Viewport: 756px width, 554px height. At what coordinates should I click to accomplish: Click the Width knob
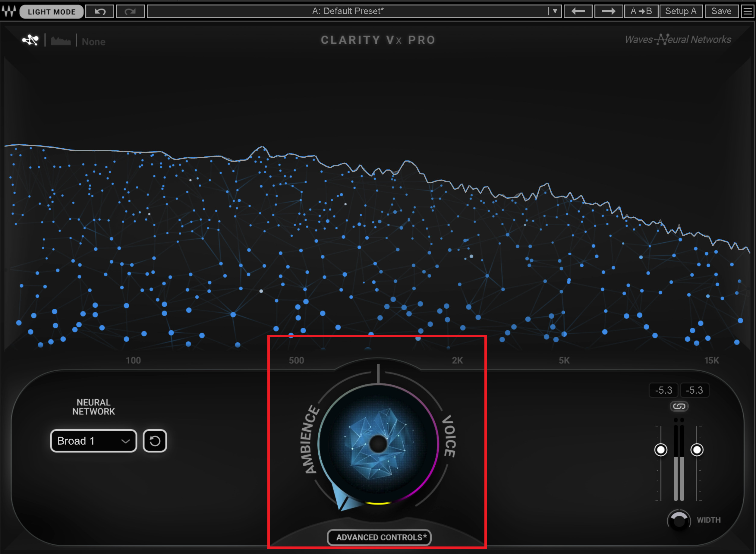point(679,520)
